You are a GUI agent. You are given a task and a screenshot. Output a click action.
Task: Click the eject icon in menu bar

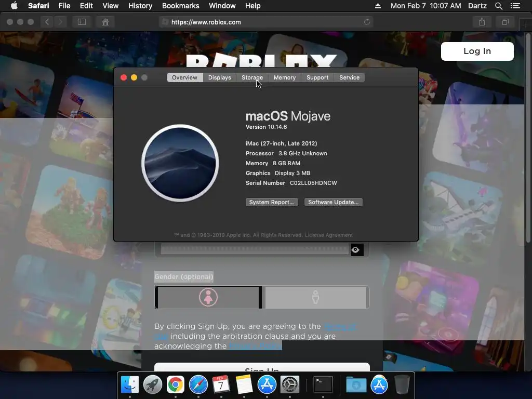click(x=378, y=6)
